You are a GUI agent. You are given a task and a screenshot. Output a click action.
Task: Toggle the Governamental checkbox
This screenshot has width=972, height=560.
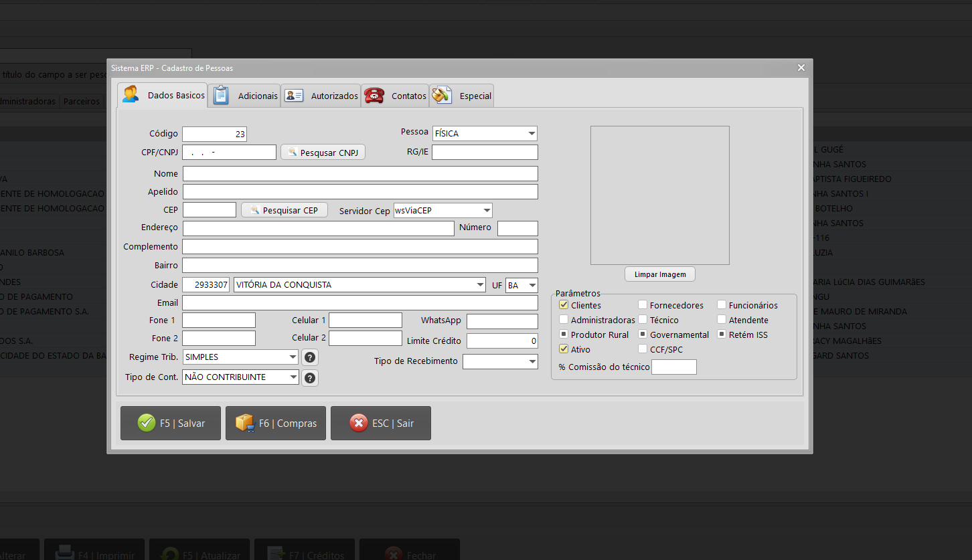coord(643,335)
